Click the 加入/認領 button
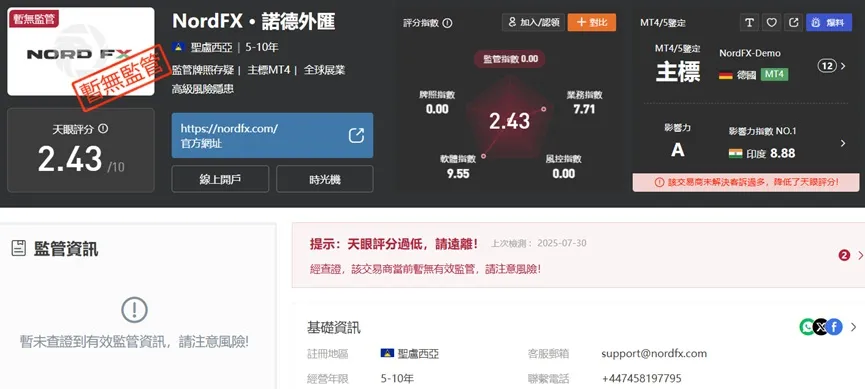Viewport: 865px width, 389px height. (533, 23)
